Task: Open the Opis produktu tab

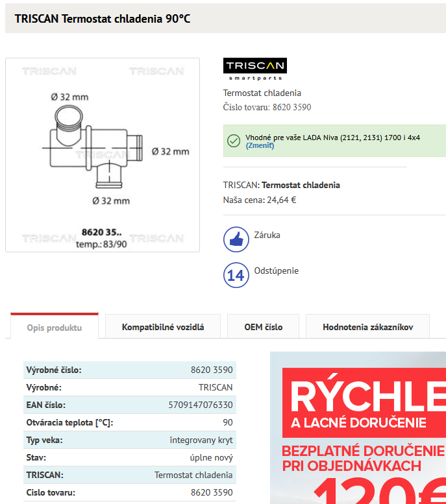Action: pos(55,328)
